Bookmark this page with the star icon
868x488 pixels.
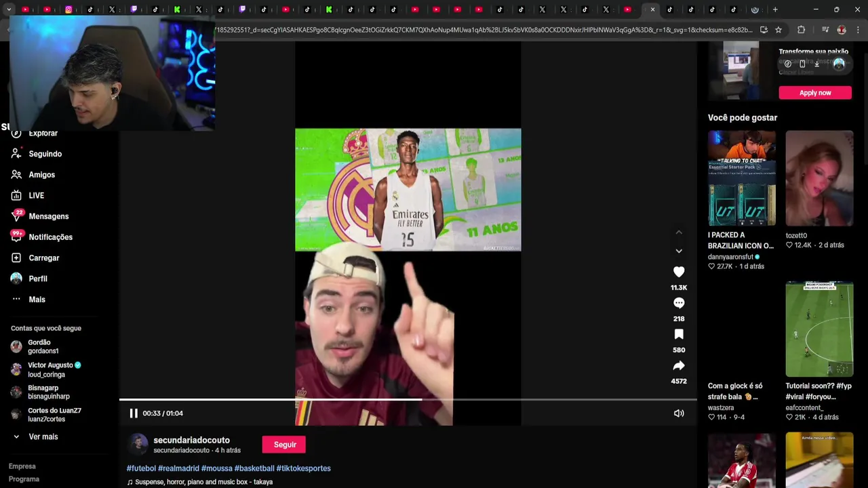[778, 30]
